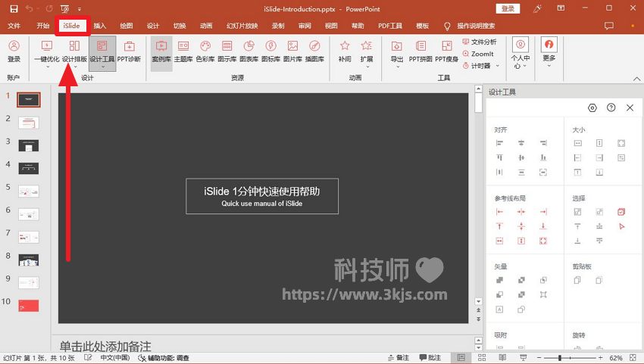Screen dimensions: 644x364
Task: Click the equal-width icon under 大小
Action: [577, 143]
